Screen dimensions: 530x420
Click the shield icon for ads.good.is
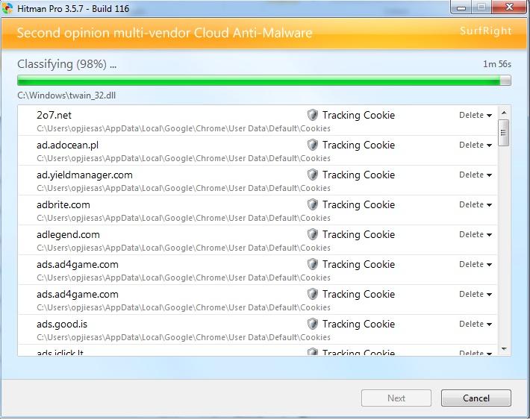pos(313,324)
